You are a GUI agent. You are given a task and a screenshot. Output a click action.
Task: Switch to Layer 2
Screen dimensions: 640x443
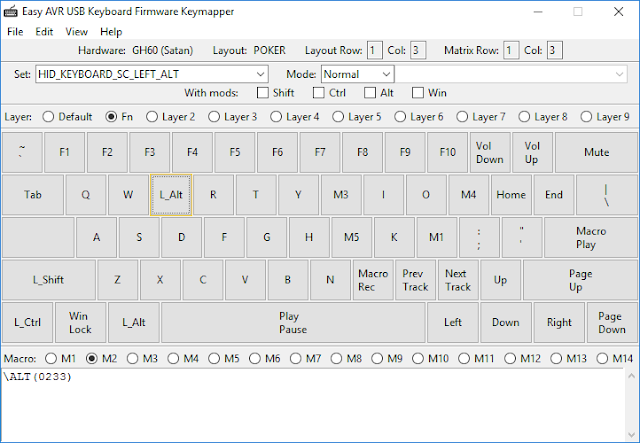click(x=152, y=117)
